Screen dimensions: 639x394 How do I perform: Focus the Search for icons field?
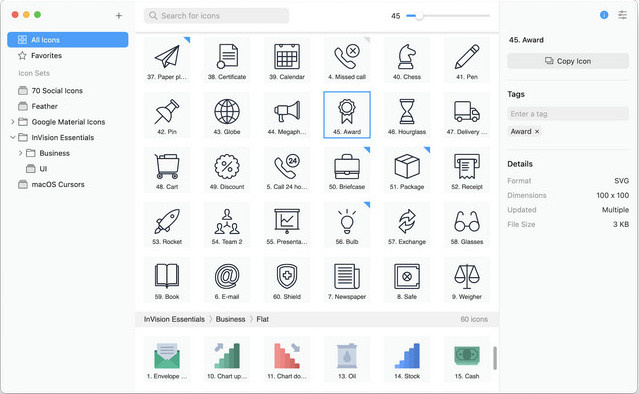tap(216, 15)
